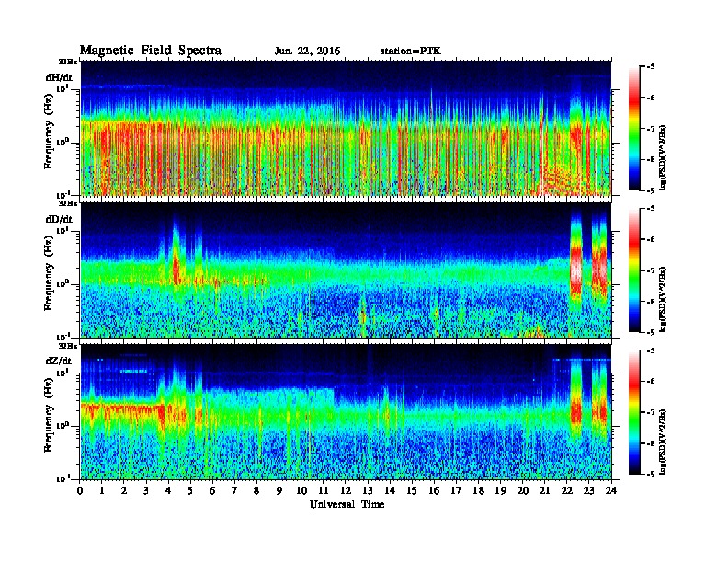Click the "dD/dt" panel label

coord(59,219)
